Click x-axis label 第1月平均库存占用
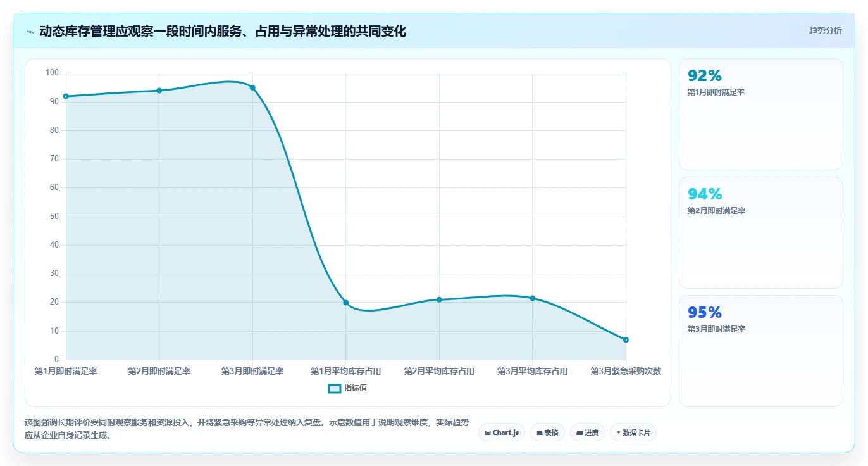Screen dimensions: 868x466 coord(345,371)
